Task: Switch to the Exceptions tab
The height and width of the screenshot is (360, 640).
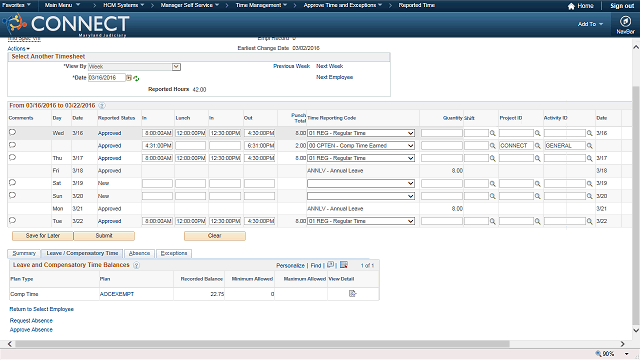Action: (174, 253)
